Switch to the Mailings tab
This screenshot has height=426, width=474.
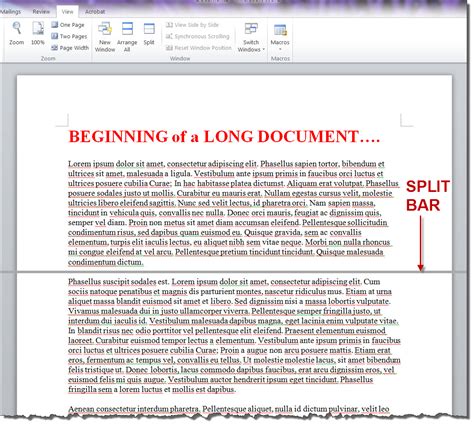10,11
